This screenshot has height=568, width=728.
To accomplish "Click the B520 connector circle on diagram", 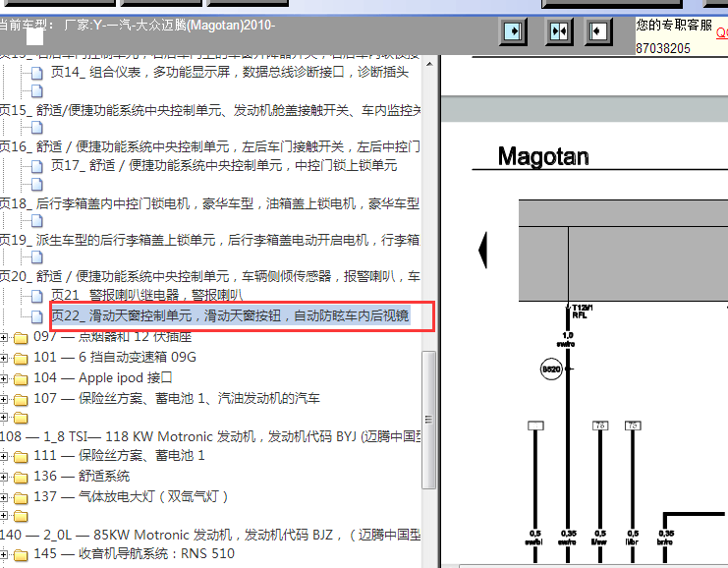I will [551, 369].
